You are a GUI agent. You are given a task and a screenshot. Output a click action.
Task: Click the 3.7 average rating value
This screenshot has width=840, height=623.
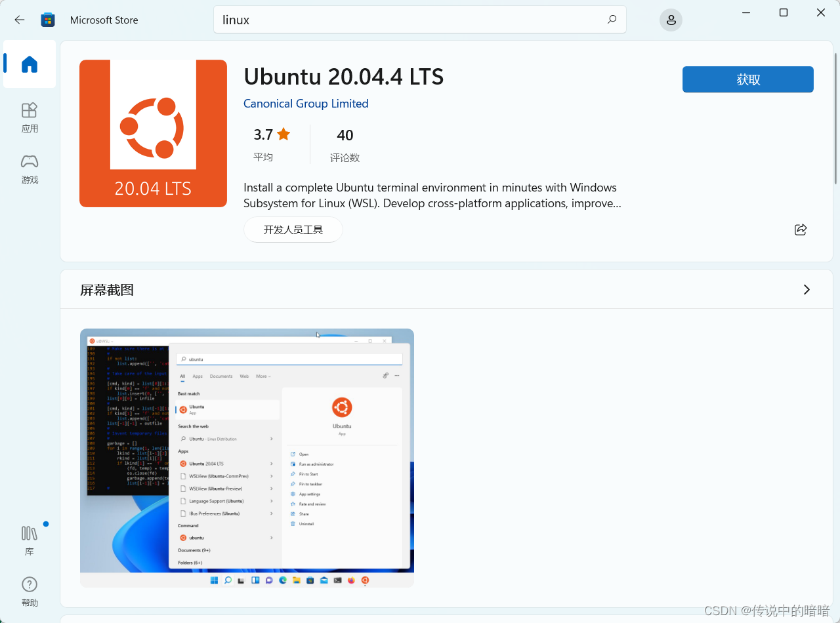tap(263, 135)
